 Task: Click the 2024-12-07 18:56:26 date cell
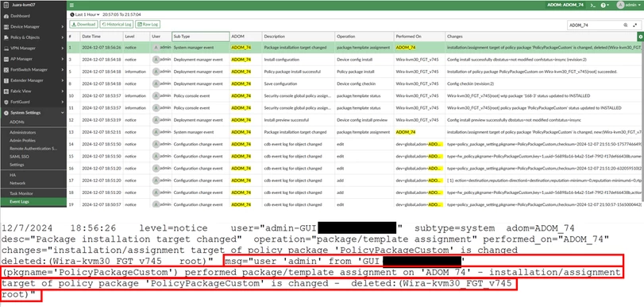click(x=101, y=48)
